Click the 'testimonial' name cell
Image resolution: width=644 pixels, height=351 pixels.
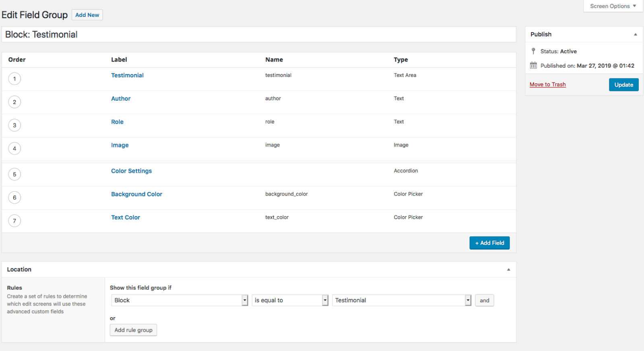pos(278,75)
